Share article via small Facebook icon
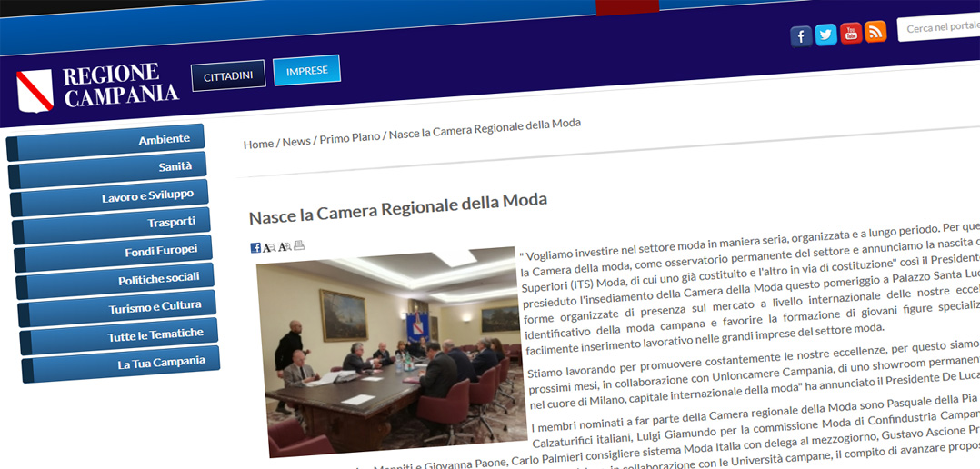Screen dimensions: 980x469 255,248
